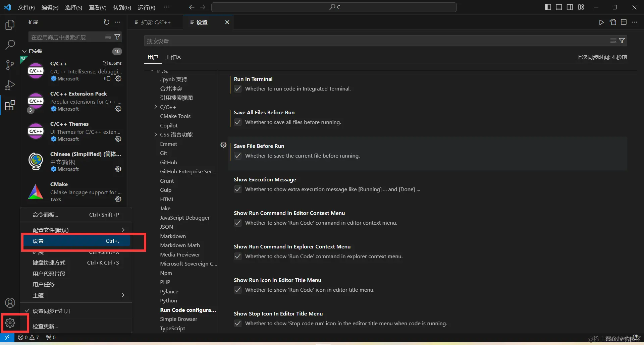Select 设置 from the manage menu

(x=76, y=241)
